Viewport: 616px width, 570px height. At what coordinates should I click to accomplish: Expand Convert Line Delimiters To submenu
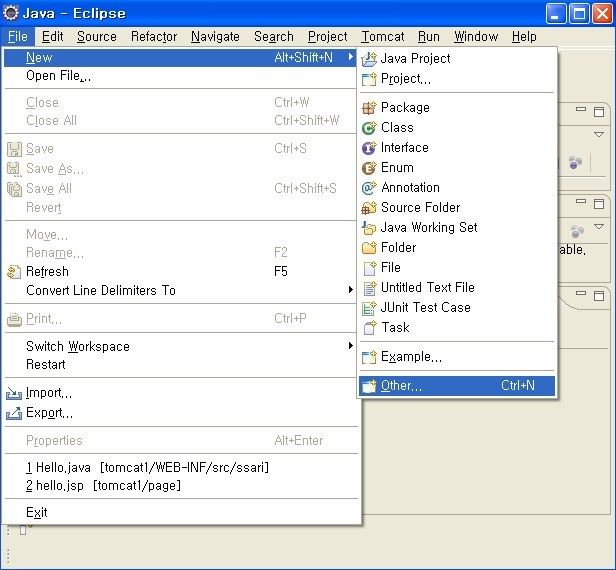[350, 290]
